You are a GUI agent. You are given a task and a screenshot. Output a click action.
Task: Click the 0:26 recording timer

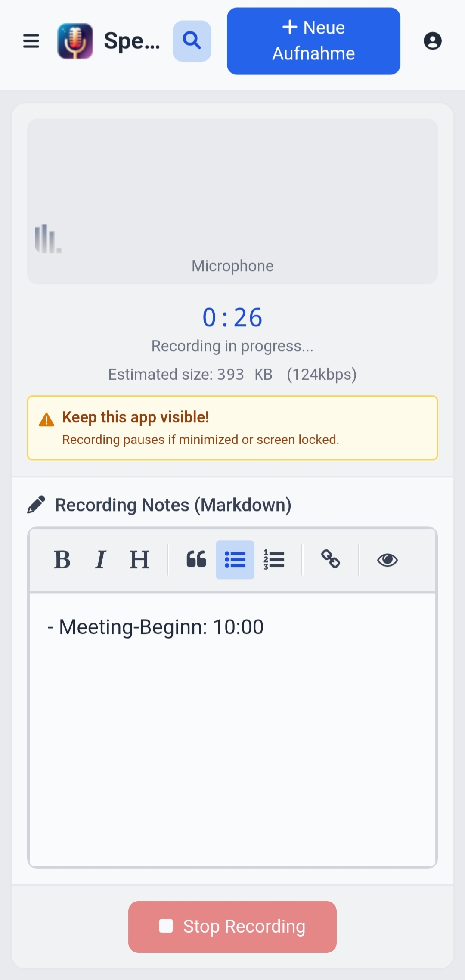click(x=232, y=318)
